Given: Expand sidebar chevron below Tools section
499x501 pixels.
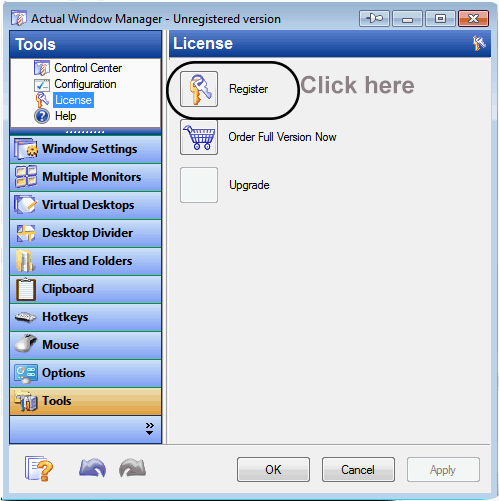Looking at the screenshot, I should tap(150, 429).
